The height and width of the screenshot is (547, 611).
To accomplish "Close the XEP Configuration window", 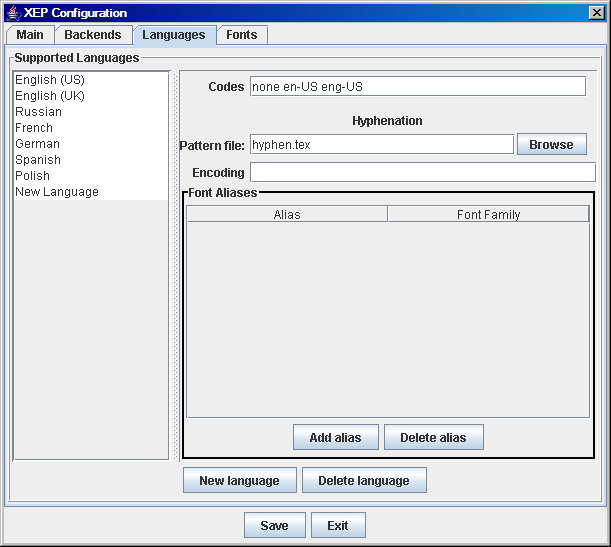I will 596,13.
